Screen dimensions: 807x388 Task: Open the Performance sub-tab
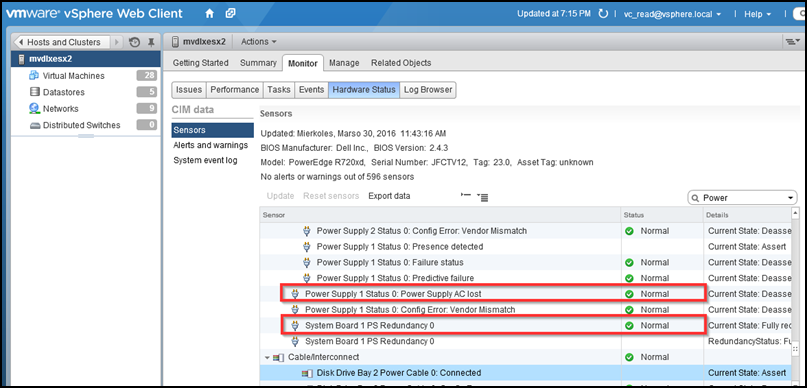tap(235, 90)
